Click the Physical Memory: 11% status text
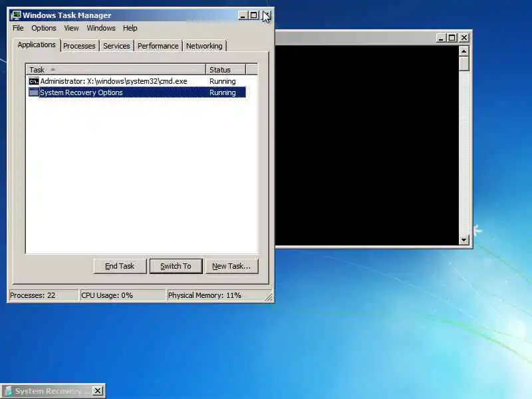Viewport: 532px width, 399px height. click(x=205, y=295)
